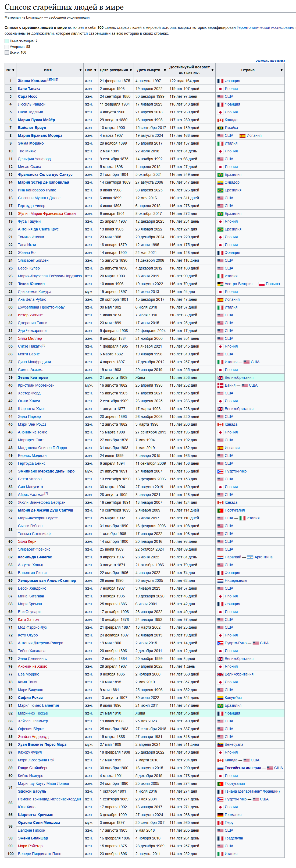This screenshot has width=296, height=868.
Task: Open the red link Аноним из Хиого
Action: 33,667
